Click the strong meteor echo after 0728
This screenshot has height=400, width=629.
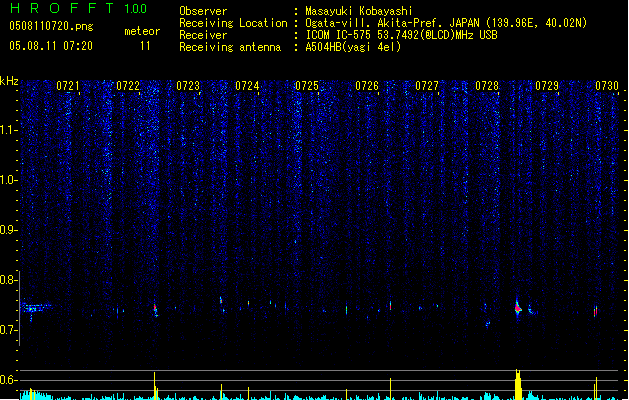tap(517, 308)
